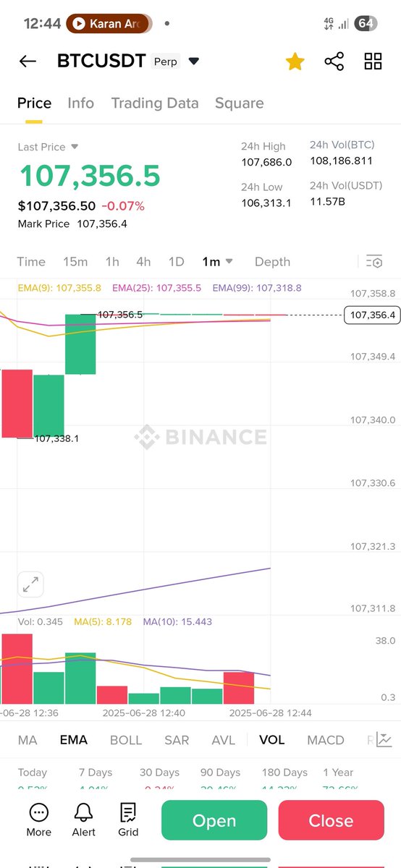Expand the Last Price dropdown triangle
Image resolution: width=401 pixels, height=868 pixels.
[74, 147]
